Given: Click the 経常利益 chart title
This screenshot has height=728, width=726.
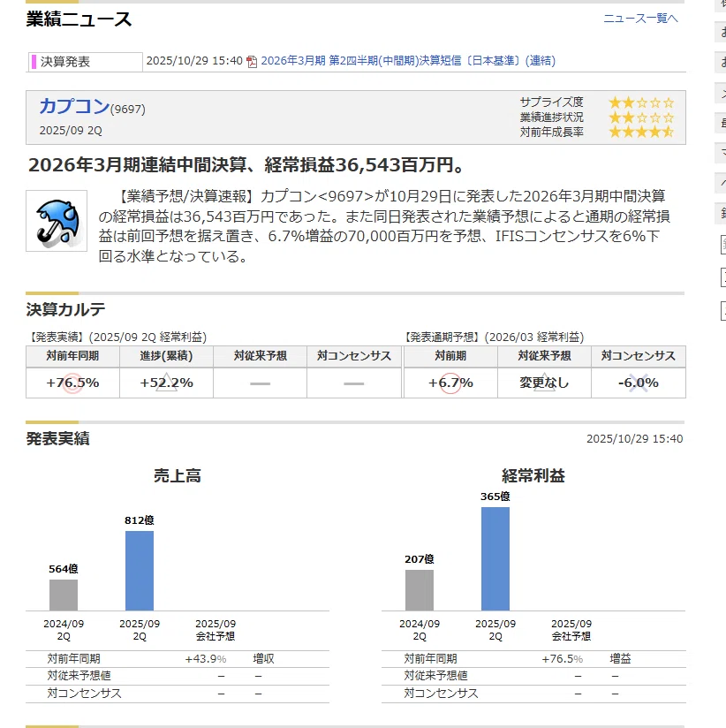Looking at the screenshot, I should click(x=533, y=476).
